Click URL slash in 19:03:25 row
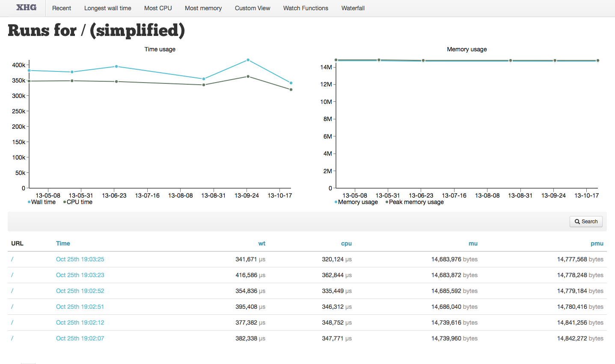This screenshot has height=364, width=615. 12,259
